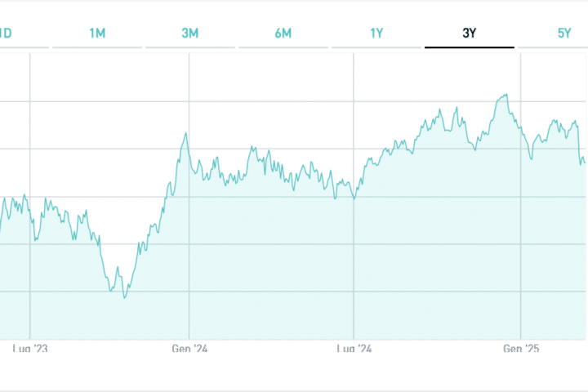The image size is (588, 392).
Task: Click the Gen '24 axis label
Action: [x=189, y=349]
